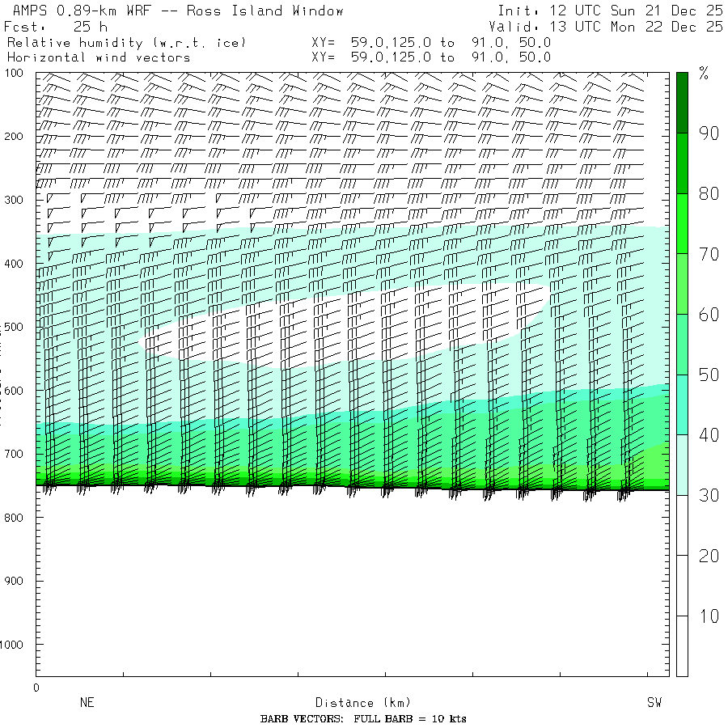
Task: Click the SW direction label
Action: (654, 702)
